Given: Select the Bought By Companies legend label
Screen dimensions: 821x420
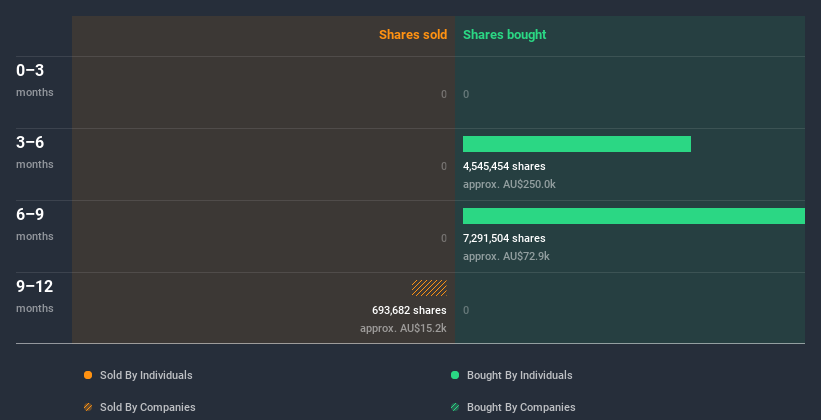Looking at the screenshot, I should [521, 407].
